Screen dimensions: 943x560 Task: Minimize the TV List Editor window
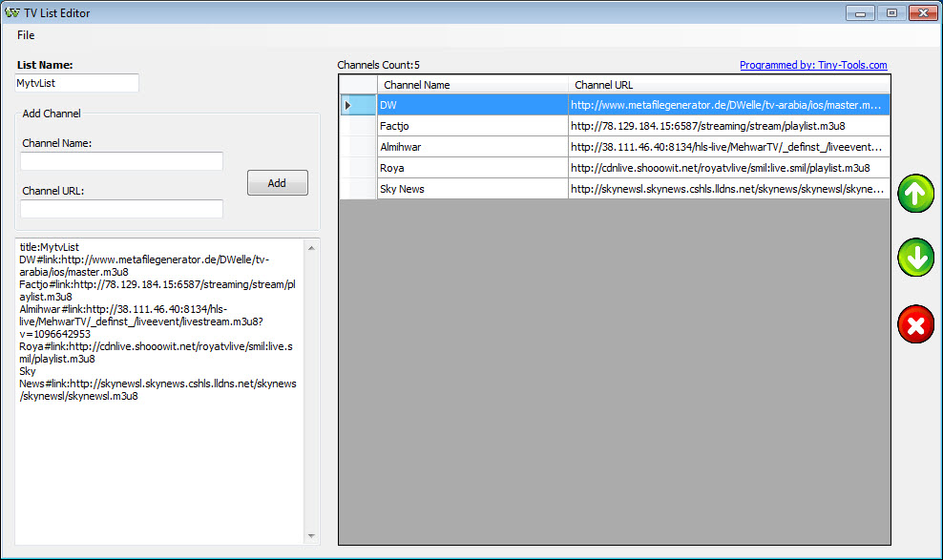[860, 12]
